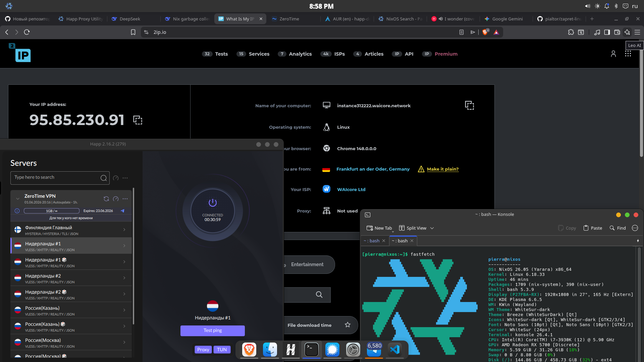Toggle the browser sidebar panel
644x362 pixels.
(607, 32)
